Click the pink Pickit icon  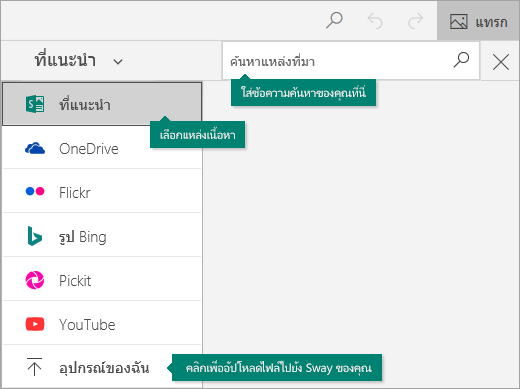[x=35, y=280]
